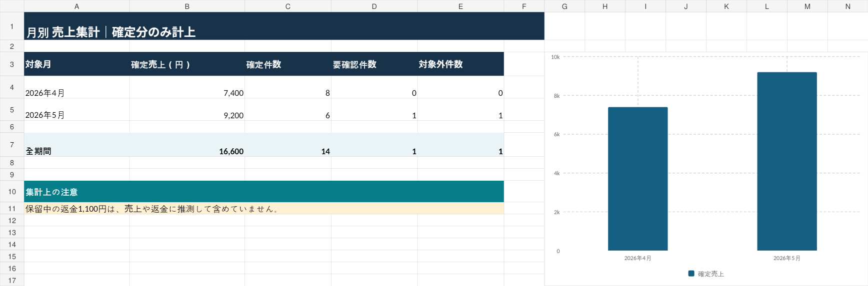Select column G header

pos(564,6)
